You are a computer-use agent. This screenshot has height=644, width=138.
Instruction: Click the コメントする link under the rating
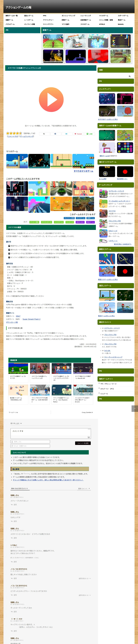pos(13,137)
